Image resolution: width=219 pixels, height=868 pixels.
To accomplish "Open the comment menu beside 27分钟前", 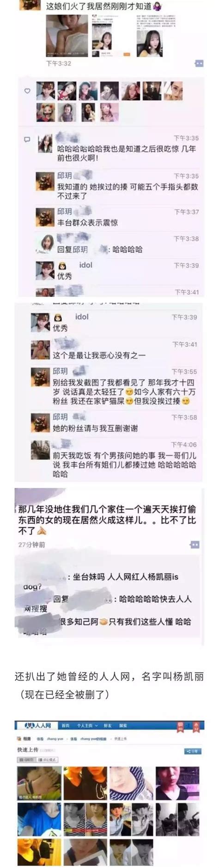I will pos(195,544).
